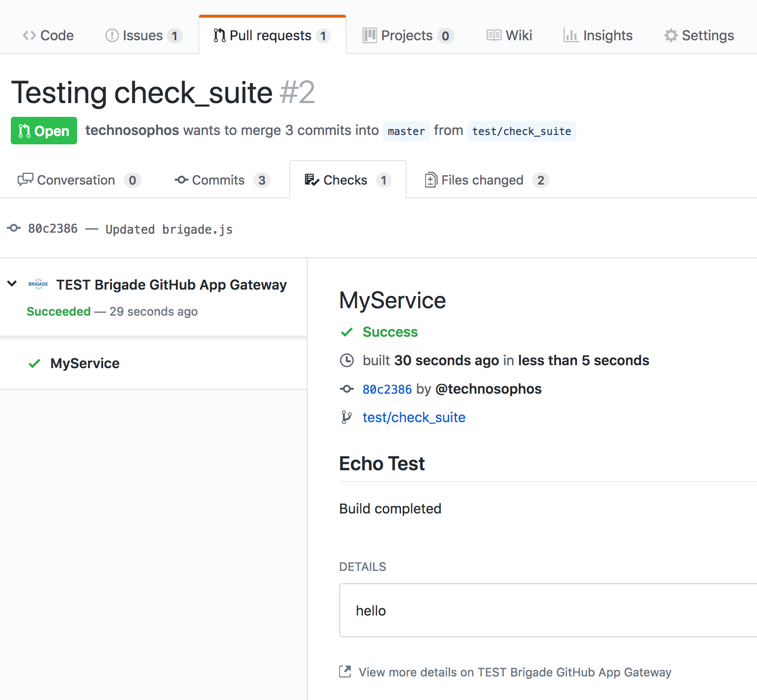The width and height of the screenshot is (757, 700).
Task: Click Commits count badge 3
Action: [262, 180]
